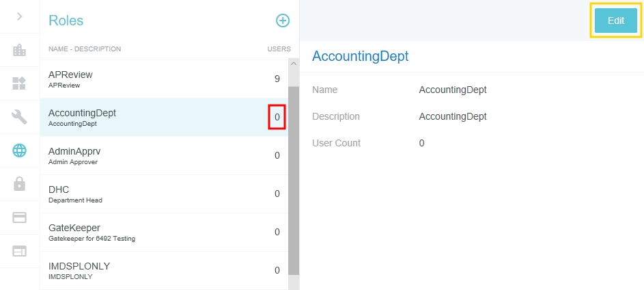644x290 pixels.
Task: Click the USERS column header
Action: coord(278,49)
